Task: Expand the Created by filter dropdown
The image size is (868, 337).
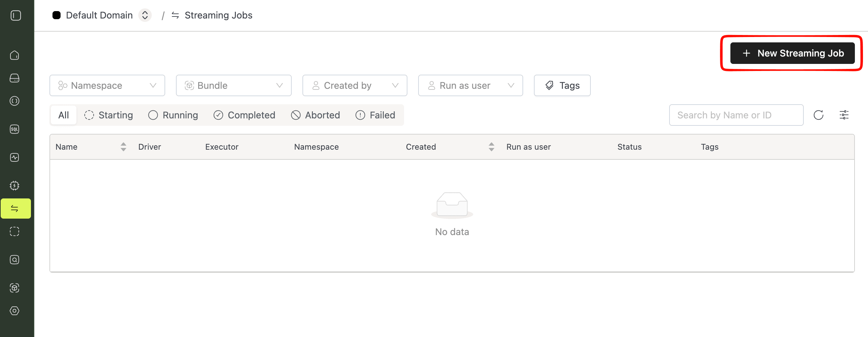Action: click(355, 85)
